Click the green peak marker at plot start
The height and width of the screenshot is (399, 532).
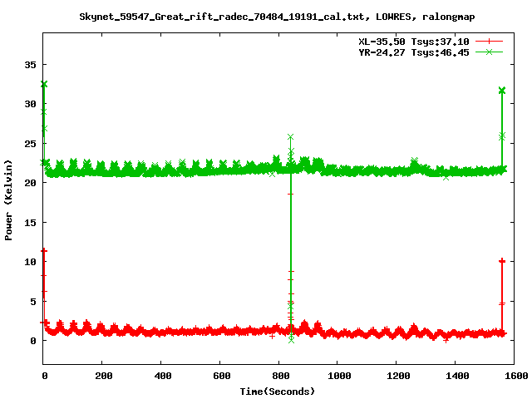point(44,84)
